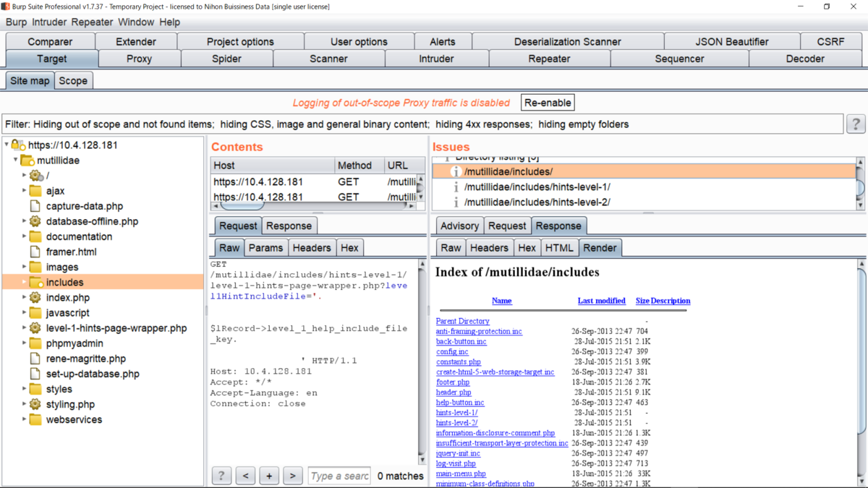The width and height of the screenshot is (868, 488).
Task: Expand the javascript folder arrow
Action: (x=24, y=313)
